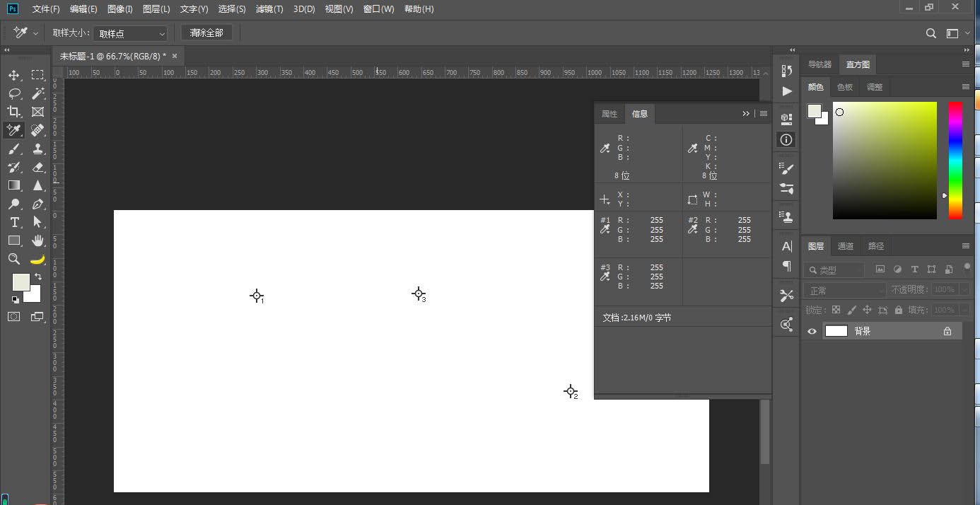
Task: Reset default foreground and background colors
Action: (x=16, y=300)
